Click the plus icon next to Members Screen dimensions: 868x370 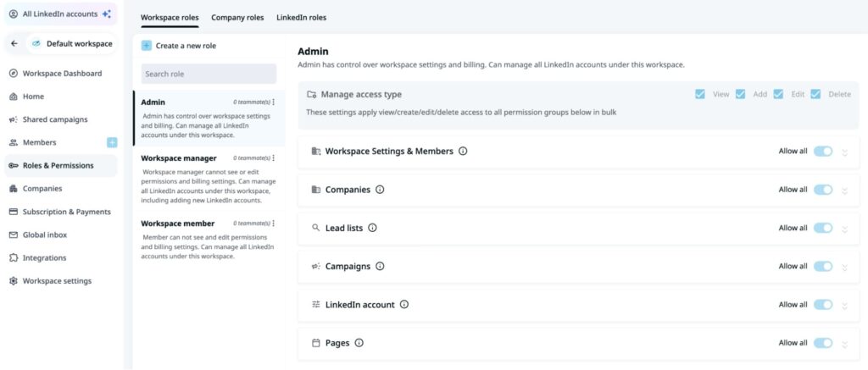click(112, 142)
